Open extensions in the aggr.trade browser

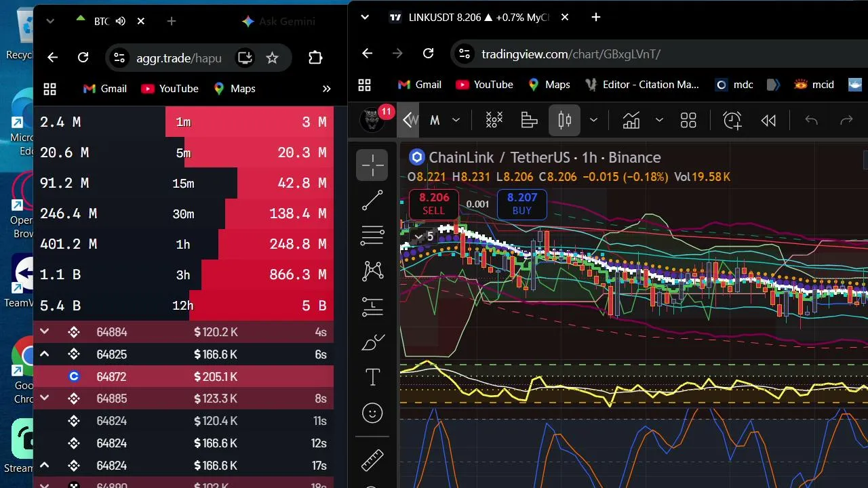tap(315, 58)
